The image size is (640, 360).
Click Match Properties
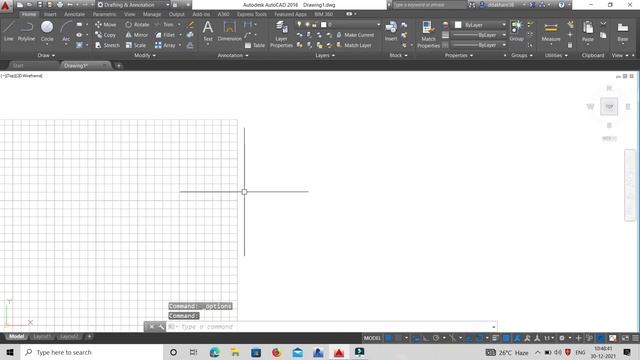[428, 34]
